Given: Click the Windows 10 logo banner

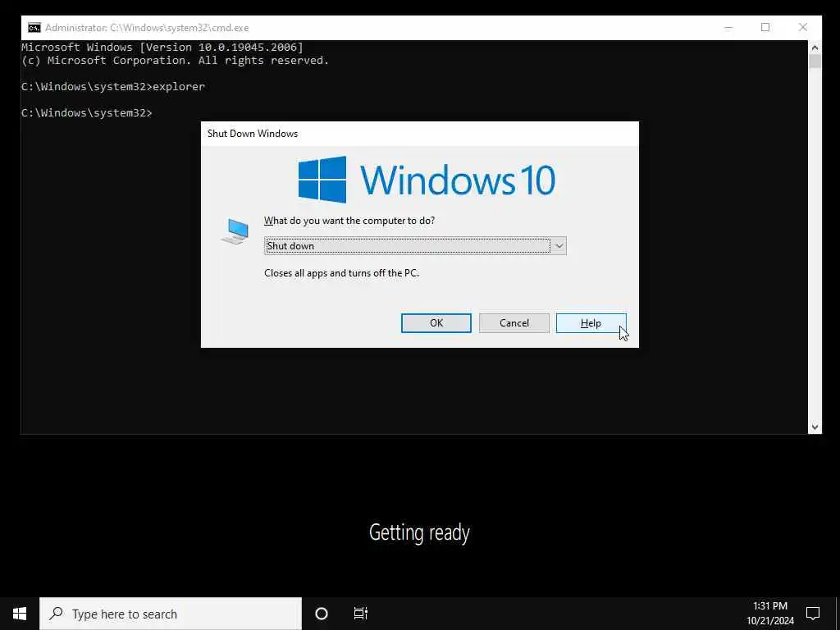Looking at the screenshot, I should (427, 180).
